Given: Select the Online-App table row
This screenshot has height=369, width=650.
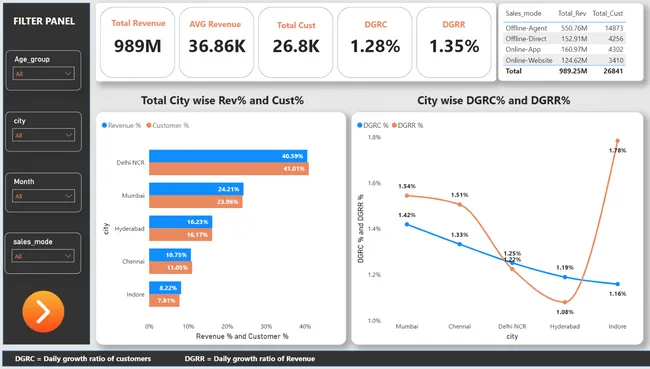Looking at the screenshot, I should 565,49.
